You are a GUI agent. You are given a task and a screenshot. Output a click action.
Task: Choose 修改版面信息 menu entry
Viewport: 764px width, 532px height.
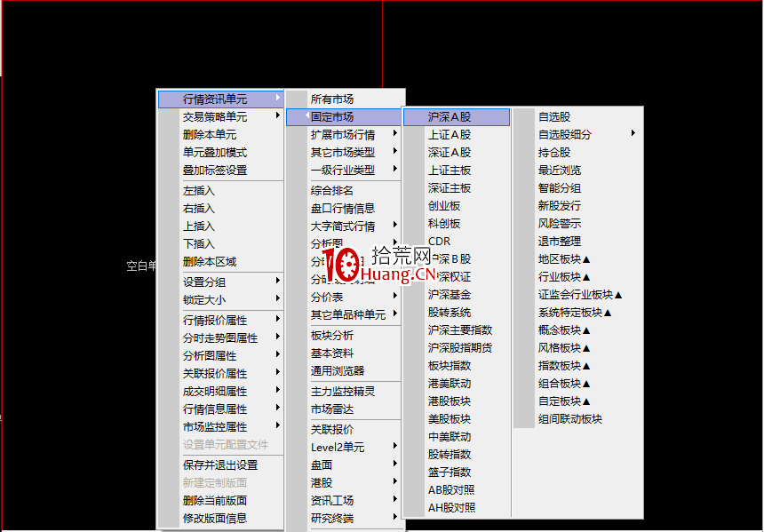(220, 519)
